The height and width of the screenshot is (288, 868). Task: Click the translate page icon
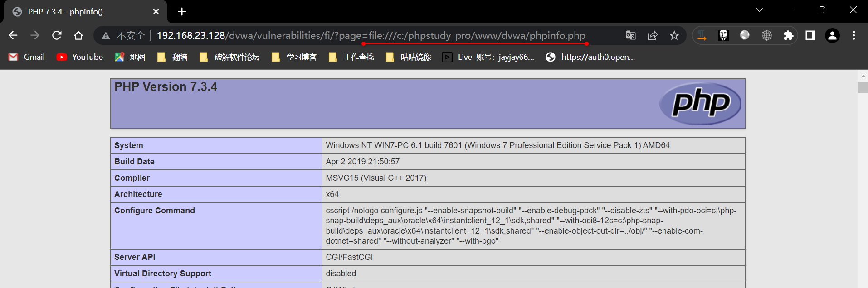[630, 35]
